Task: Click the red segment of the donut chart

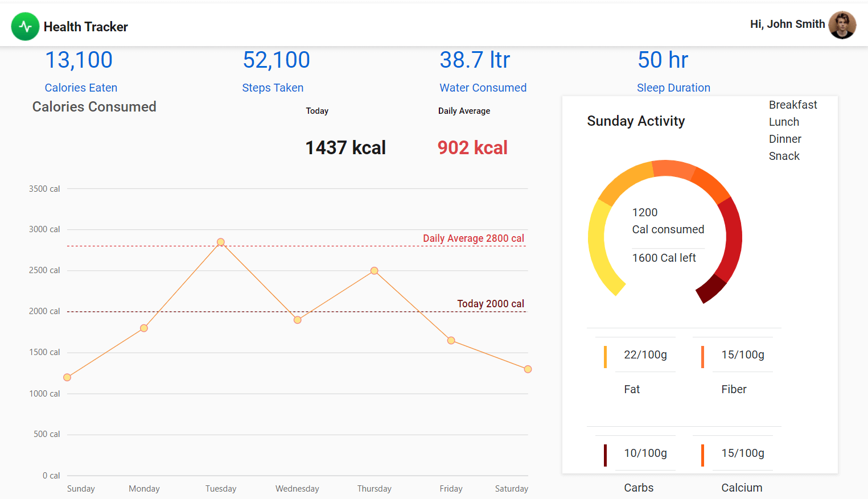Action: (733, 239)
